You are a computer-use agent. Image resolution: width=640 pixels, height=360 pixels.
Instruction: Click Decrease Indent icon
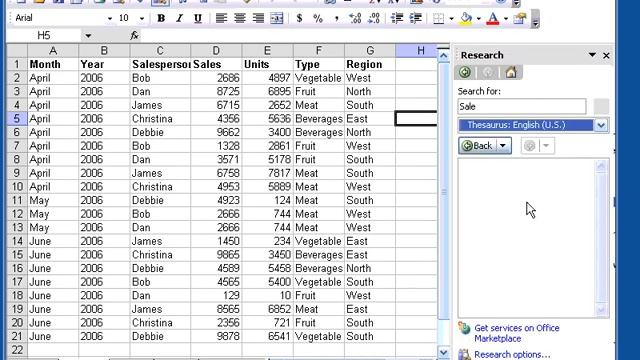coord(397,18)
